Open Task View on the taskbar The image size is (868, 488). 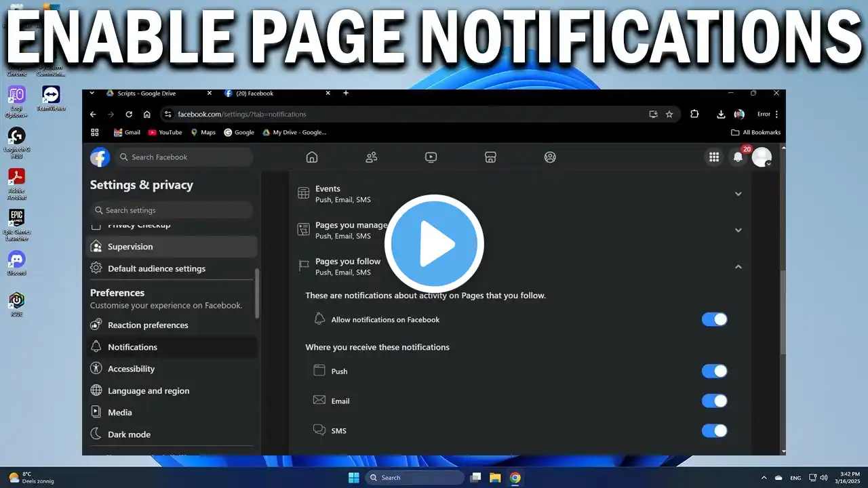475,478
